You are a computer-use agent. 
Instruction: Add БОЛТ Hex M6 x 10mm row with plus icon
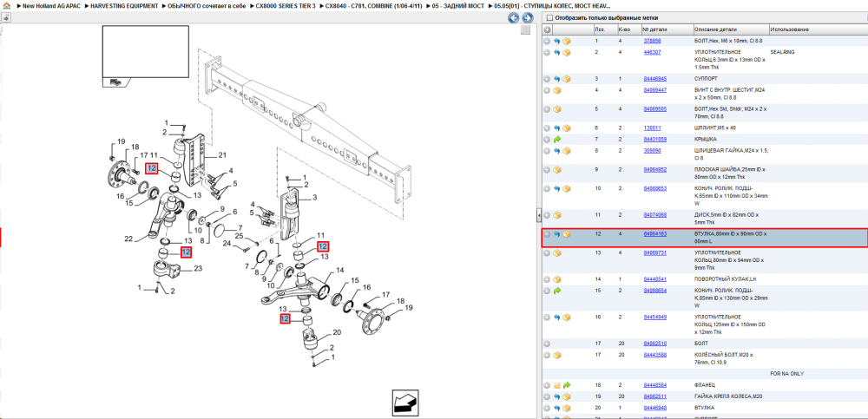(x=547, y=41)
